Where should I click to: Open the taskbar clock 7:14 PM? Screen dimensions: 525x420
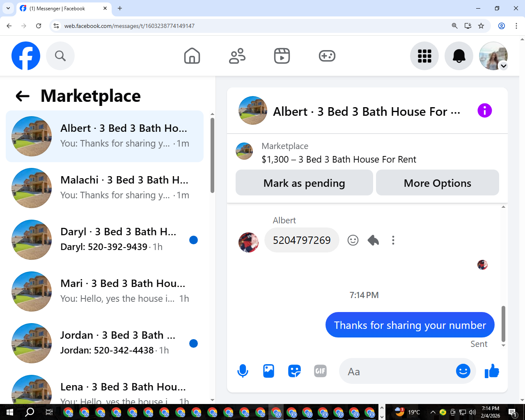tap(491, 412)
